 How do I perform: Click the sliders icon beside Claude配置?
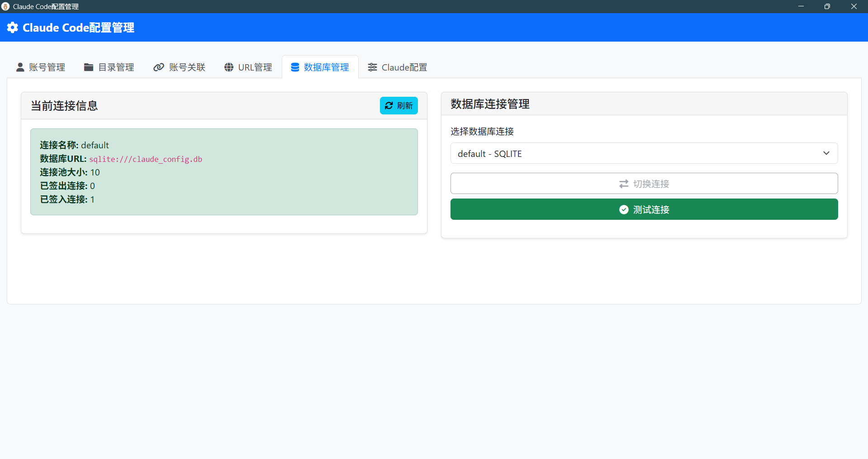click(372, 67)
